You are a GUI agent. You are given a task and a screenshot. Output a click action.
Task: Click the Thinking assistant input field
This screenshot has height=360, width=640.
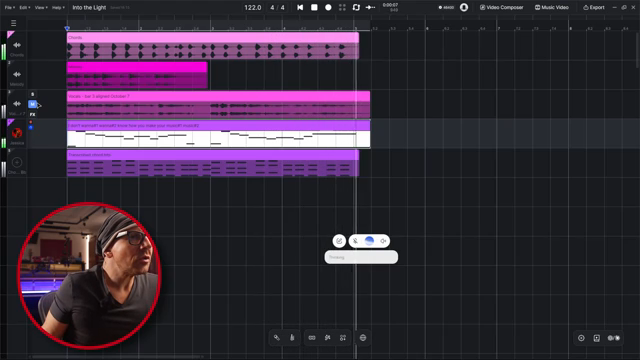point(361,257)
